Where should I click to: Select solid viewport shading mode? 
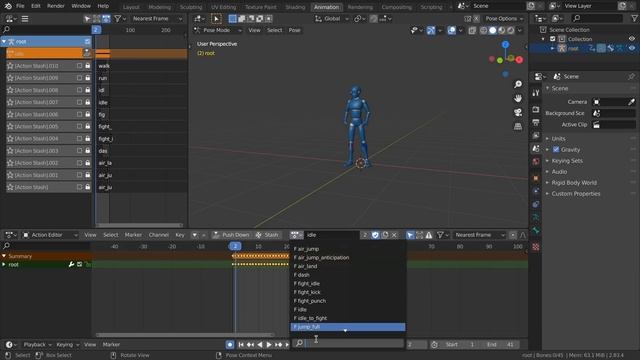pos(493,30)
